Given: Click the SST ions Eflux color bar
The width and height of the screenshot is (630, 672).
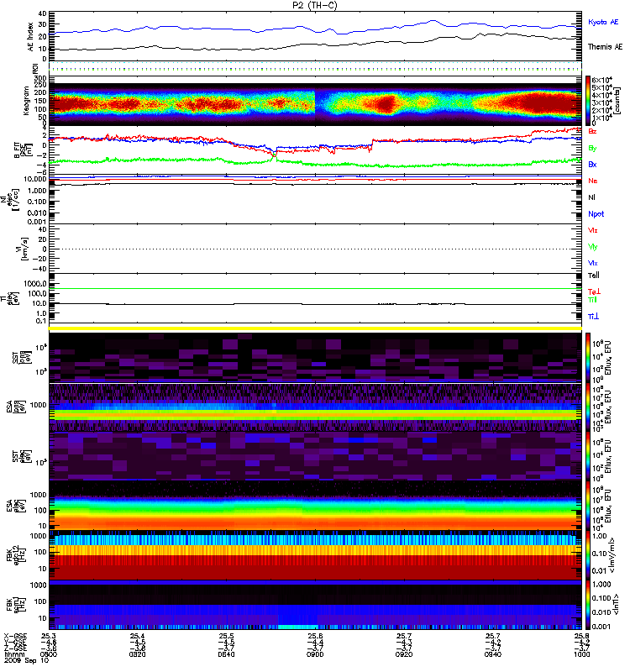Looking at the screenshot, I should click(587, 358).
